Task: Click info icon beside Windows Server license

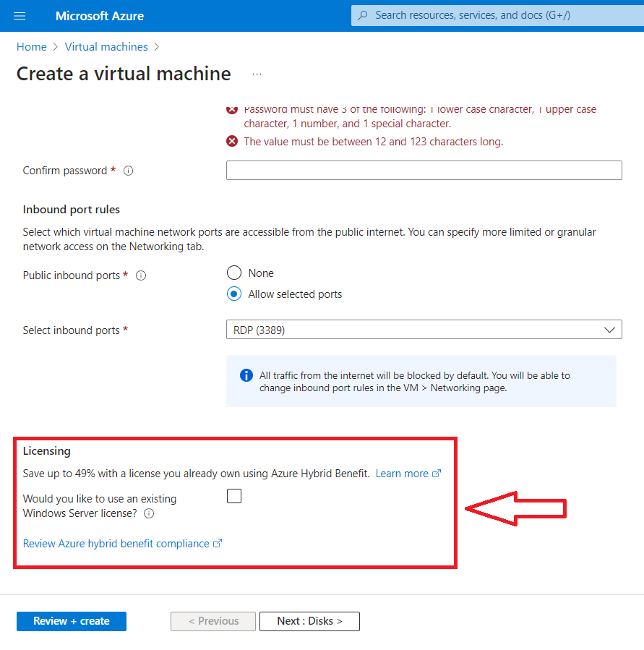Action: 149,514
